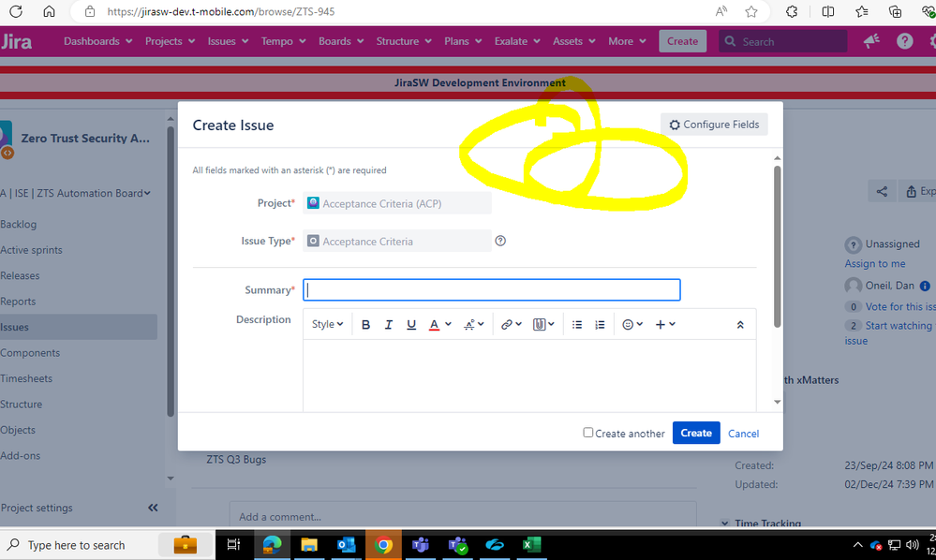936x560 pixels.
Task: Open the More menu in the navbar
Action: tap(628, 41)
